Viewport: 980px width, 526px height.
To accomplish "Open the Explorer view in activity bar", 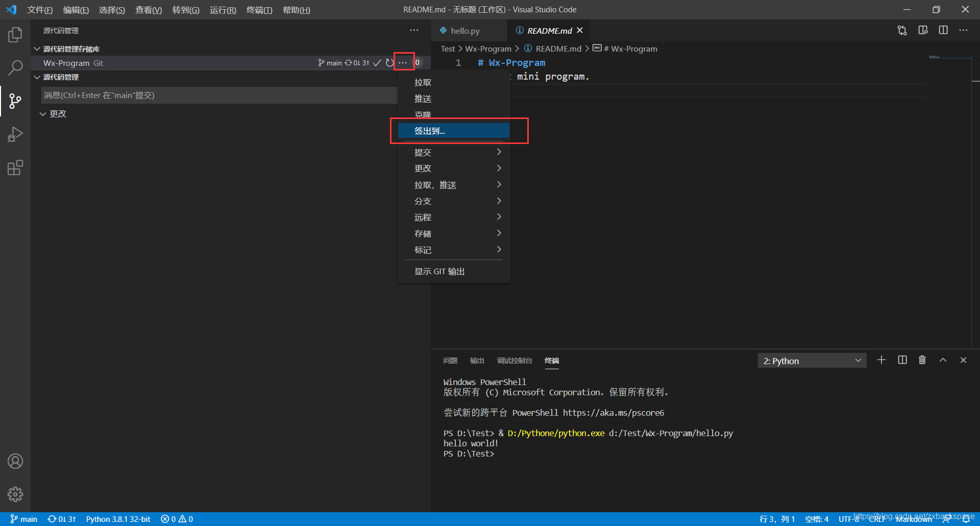I will [x=15, y=35].
